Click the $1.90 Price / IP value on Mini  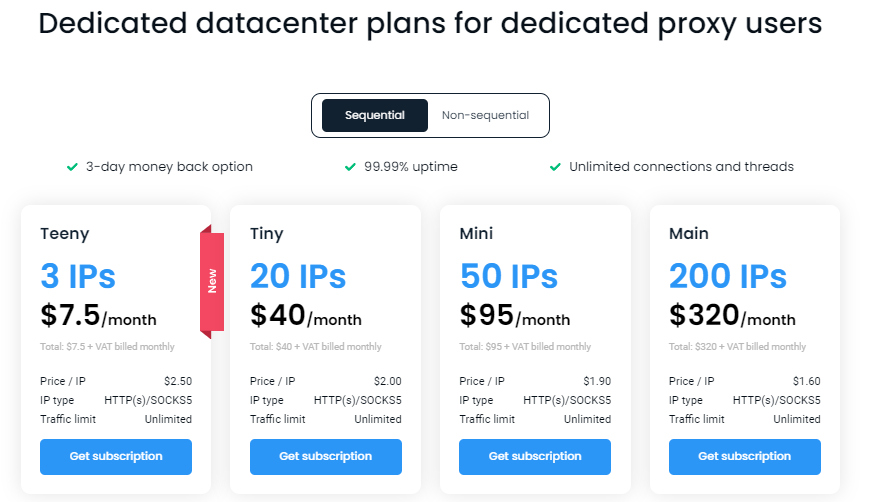click(x=596, y=381)
